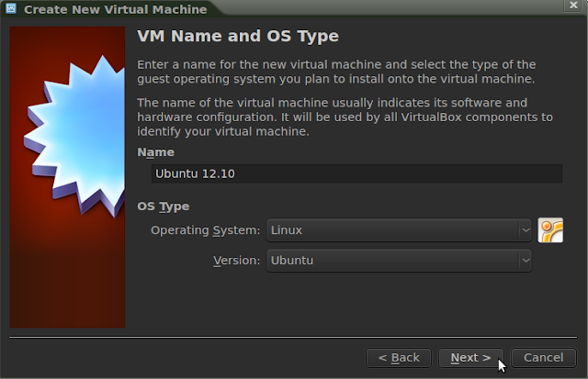Click the Operating System dropdown arrow

click(x=526, y=229)
